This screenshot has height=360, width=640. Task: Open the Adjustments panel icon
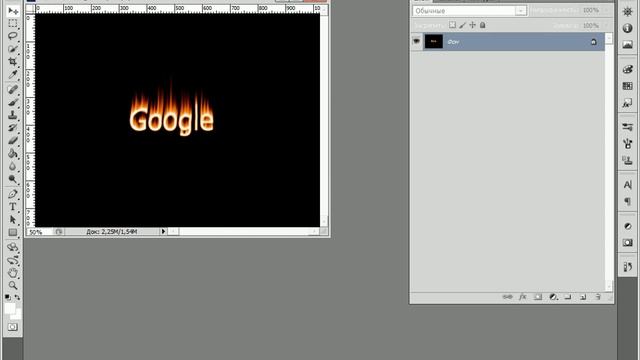(628, 226)
